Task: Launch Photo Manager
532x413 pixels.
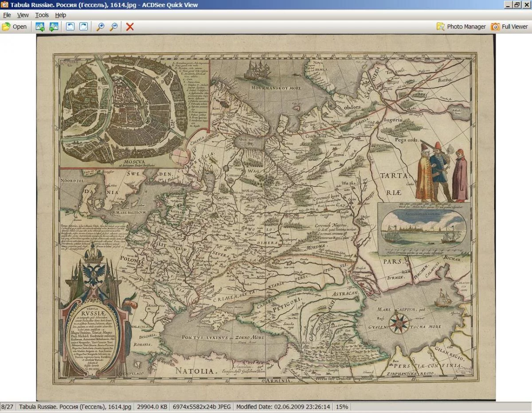Action: tap(461, 27)
